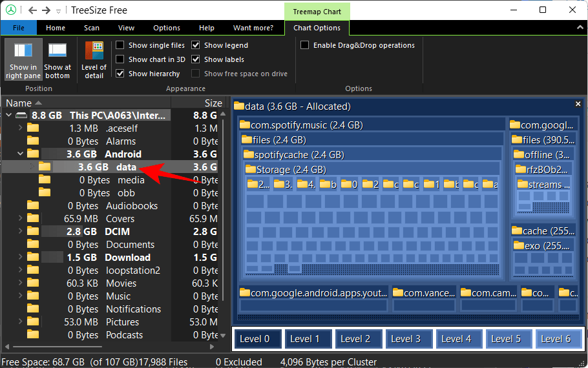This screenshot has width=588, height=368.
Task: Click the exo folder icon in treemap
Action: (519, 245)
